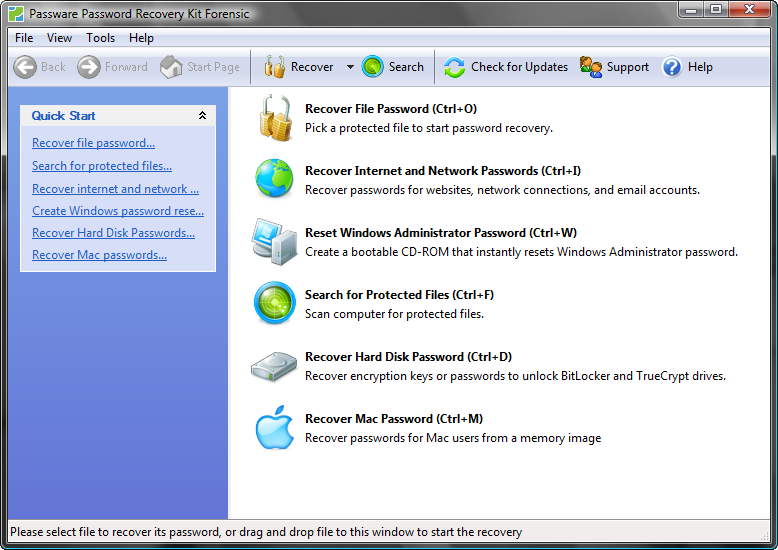Click the 'Search' toolbar button label
778x550 pixels.
click(x=406, y=67)
